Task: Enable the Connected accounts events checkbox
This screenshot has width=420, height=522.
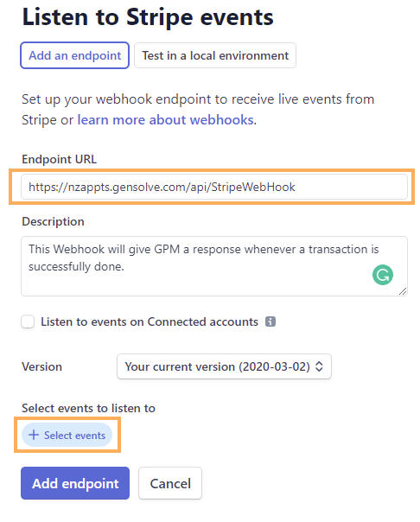Action: 28,321
